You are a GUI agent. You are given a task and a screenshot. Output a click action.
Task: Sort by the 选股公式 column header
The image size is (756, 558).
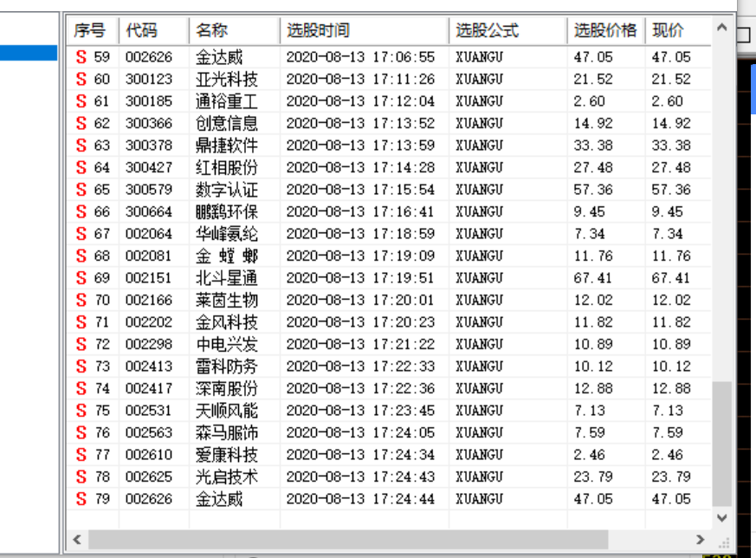507,30
